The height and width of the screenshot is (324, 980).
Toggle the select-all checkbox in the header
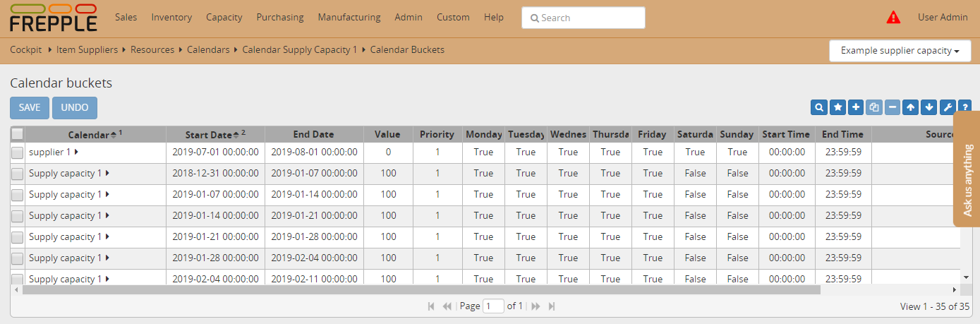click(x=18, y=134)
